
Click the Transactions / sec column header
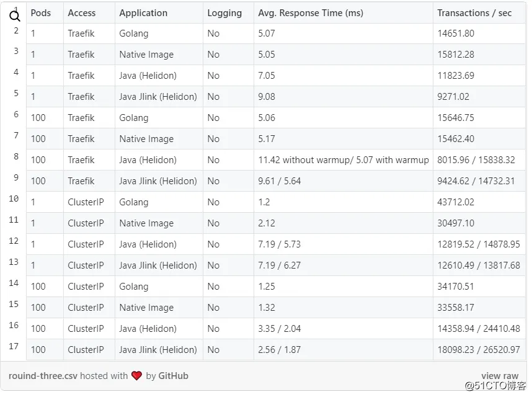coord(474,13)
